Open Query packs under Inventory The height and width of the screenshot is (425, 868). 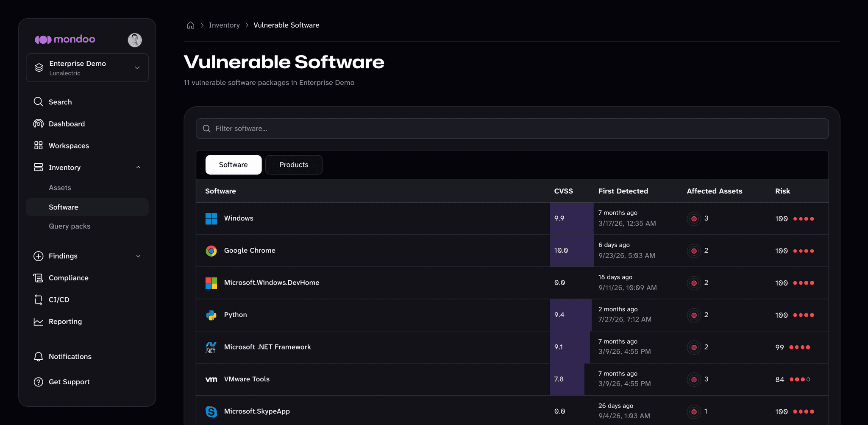point(70,226)
